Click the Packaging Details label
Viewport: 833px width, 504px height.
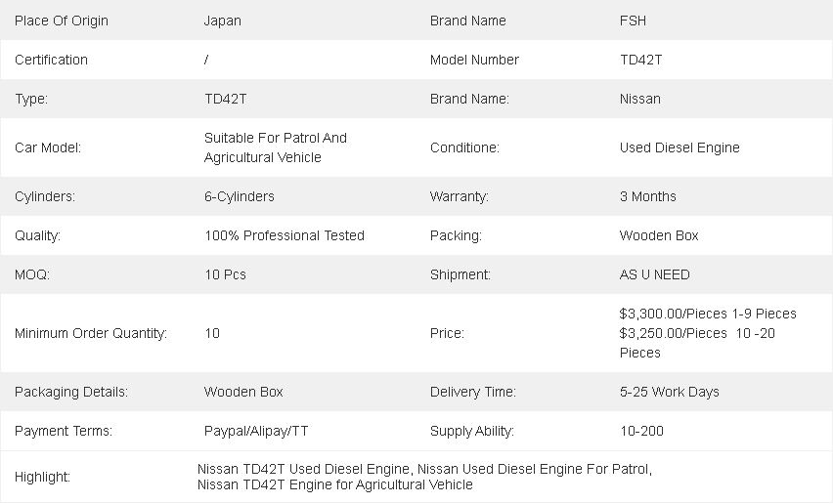[x=71, y=392]
